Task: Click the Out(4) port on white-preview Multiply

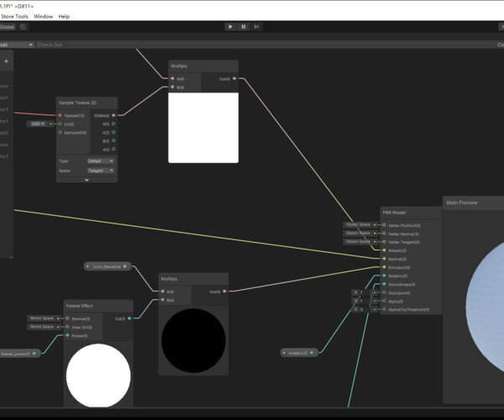Action: click(234, 78)
